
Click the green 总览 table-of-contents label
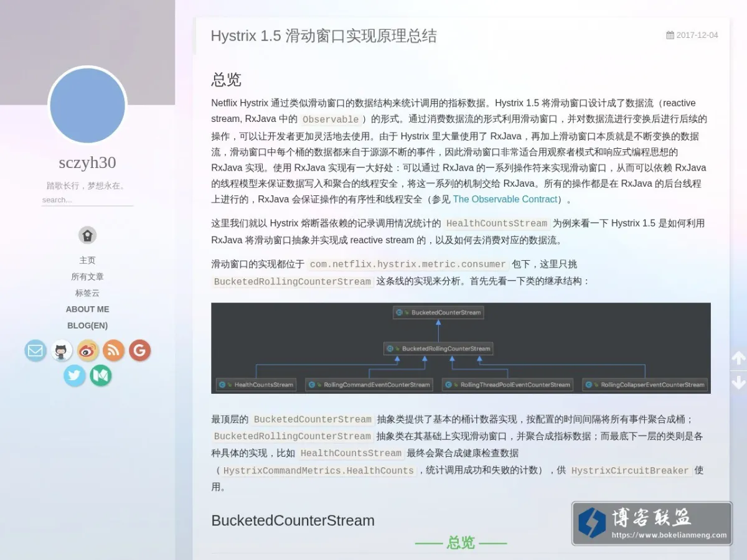461,543
